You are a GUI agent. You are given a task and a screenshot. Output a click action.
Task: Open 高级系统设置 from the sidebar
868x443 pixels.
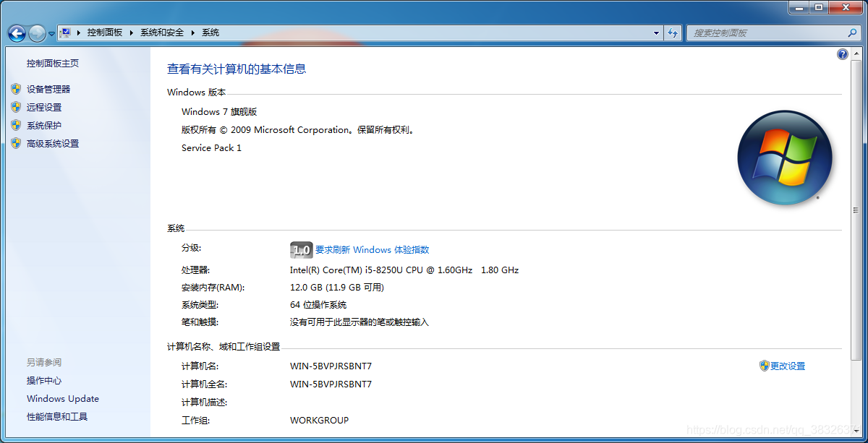(53, 143)
